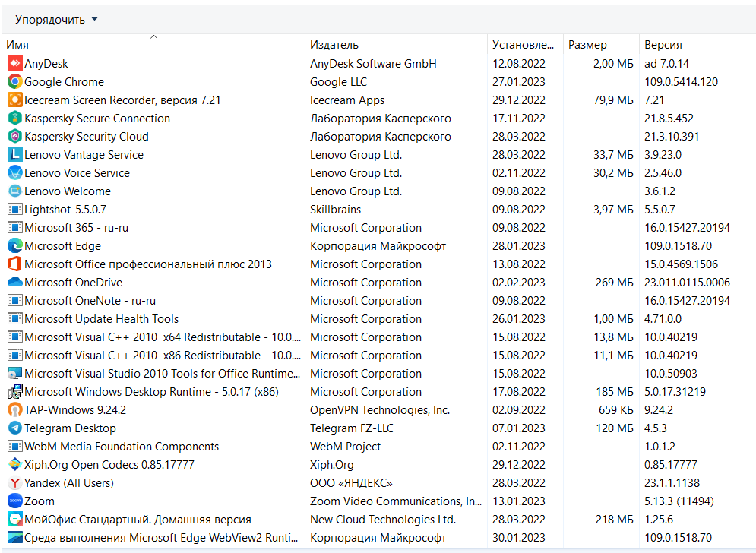Image resolution: width=756 pixels, height=553 pixels.
Task: Click the Xiph.Org Open Codecs icon
Action: (15, 465)
